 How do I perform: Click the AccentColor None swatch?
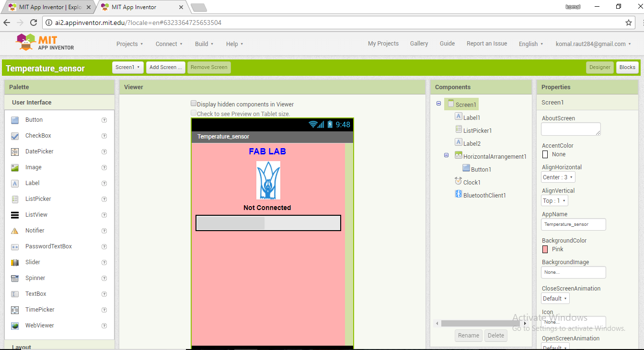point(545,154)
